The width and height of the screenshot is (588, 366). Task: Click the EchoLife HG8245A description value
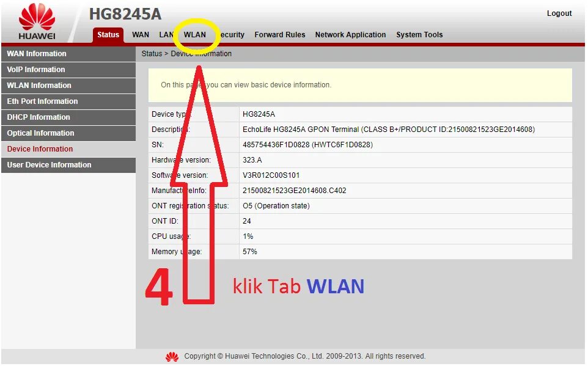coord(389,130)
